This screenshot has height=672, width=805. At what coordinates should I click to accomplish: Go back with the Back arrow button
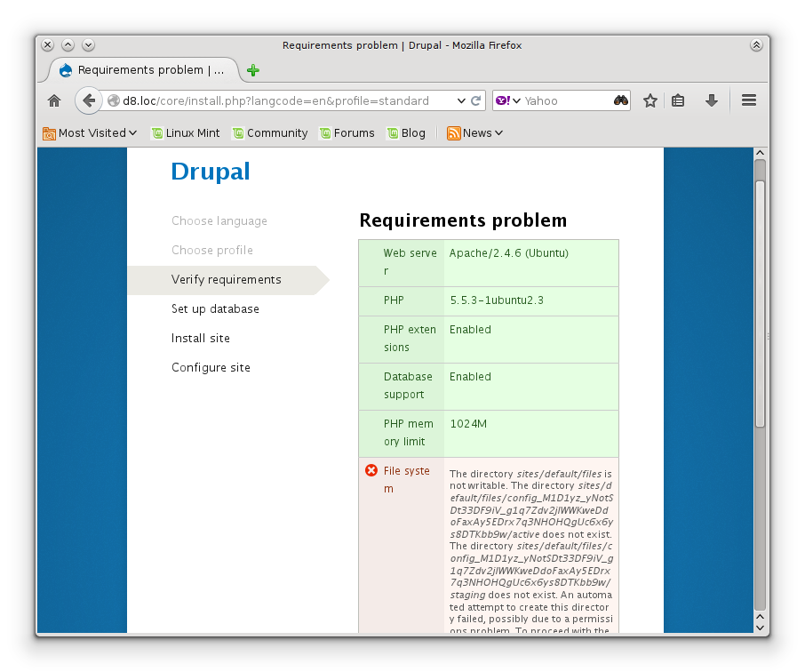coord(89,100)
